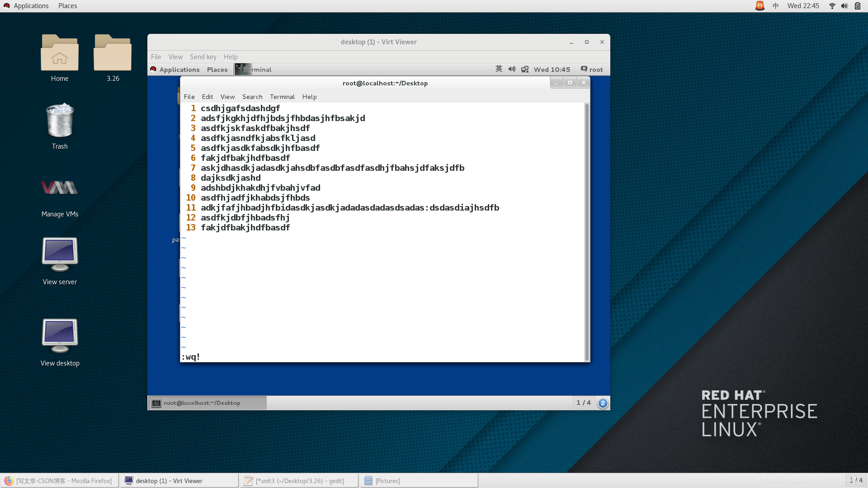Click the host battery/clipboard tray icon
This screenshot has height=488, width=868.
coord(858,6)
